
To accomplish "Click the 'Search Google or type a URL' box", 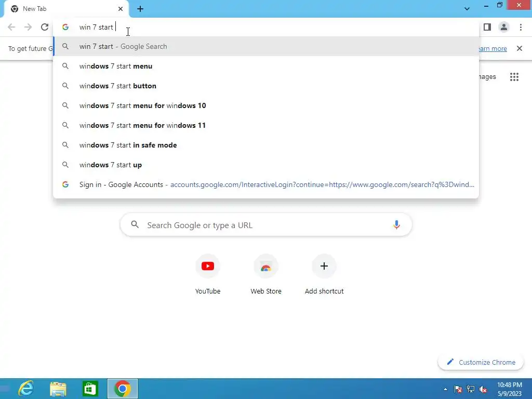I will (x=266, y=224).
